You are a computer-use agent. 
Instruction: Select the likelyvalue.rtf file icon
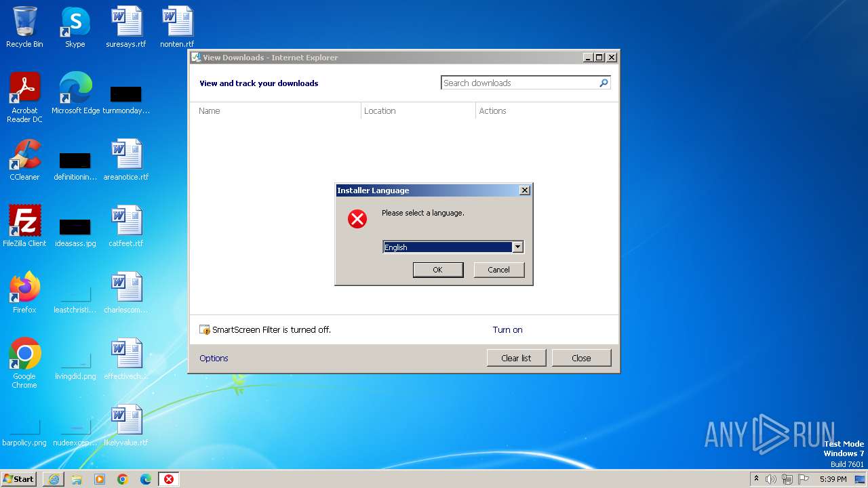126,426
